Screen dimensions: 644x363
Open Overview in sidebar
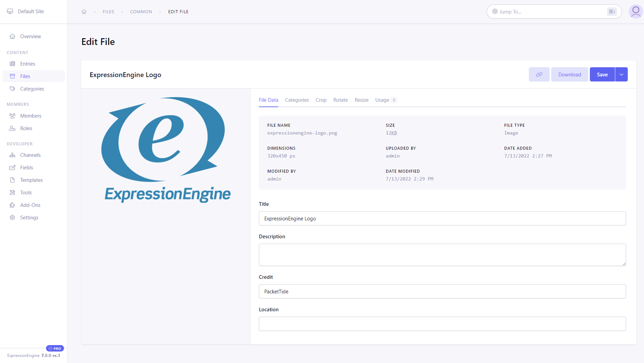point(34,36)
